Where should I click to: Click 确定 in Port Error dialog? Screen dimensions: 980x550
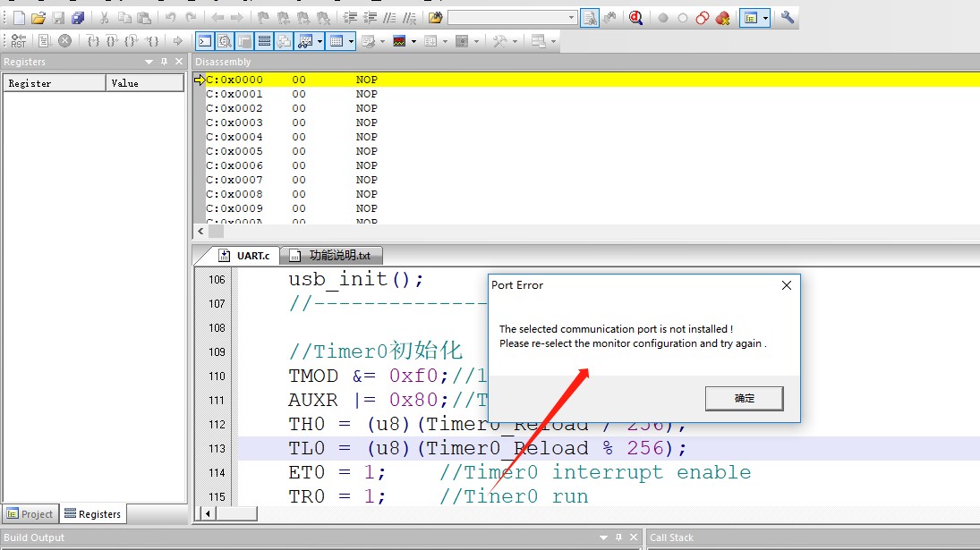744,398
